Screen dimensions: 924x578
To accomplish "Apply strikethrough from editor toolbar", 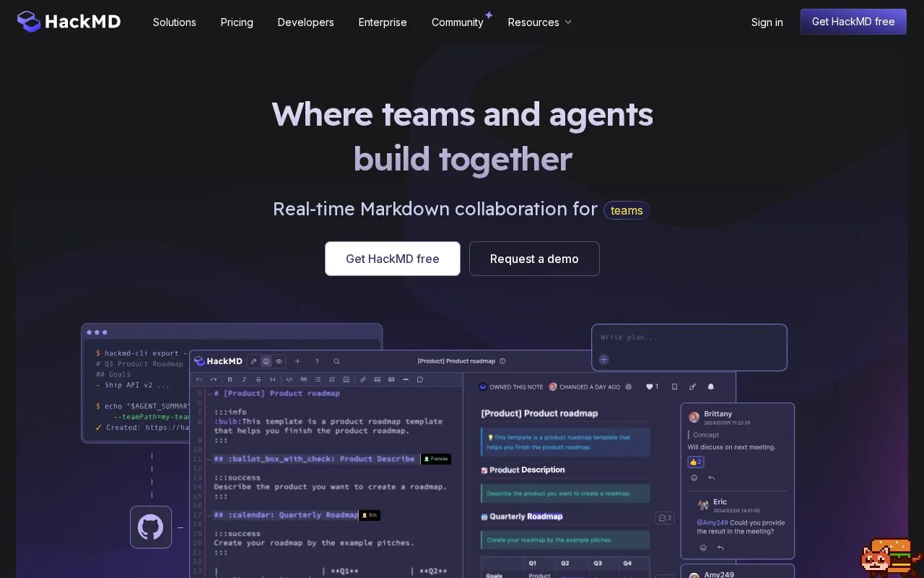I will pyautogui.click(x=258, y=379).
